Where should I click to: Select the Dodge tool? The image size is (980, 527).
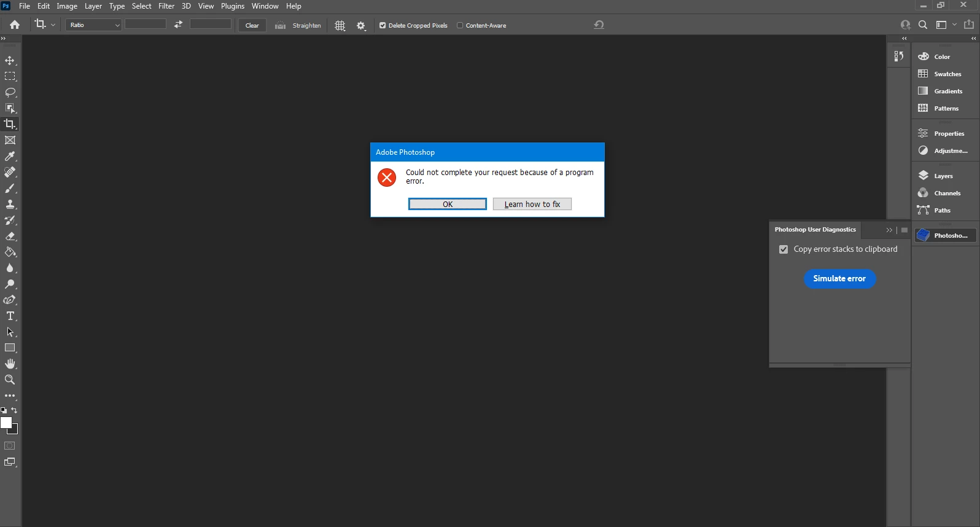[10, 284]
